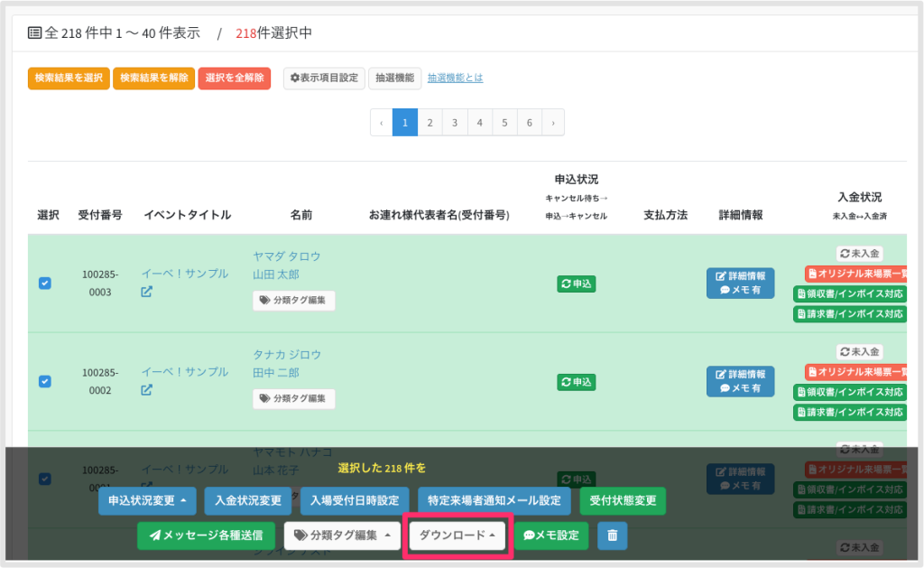Screen dimensions: 924x568
Task: Open タナカ ジロウ name link
Action: point(287,355)
